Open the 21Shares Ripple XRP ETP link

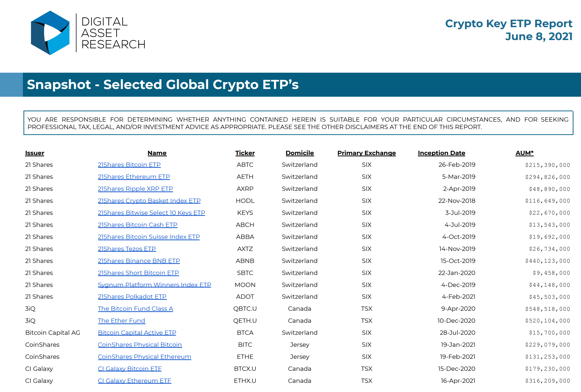pyautogui.click(x=135, y=189)
